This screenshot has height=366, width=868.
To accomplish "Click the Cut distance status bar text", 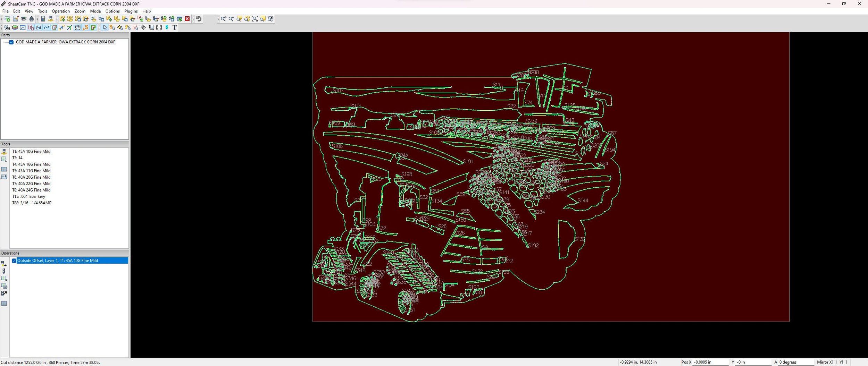I will 51,363.
